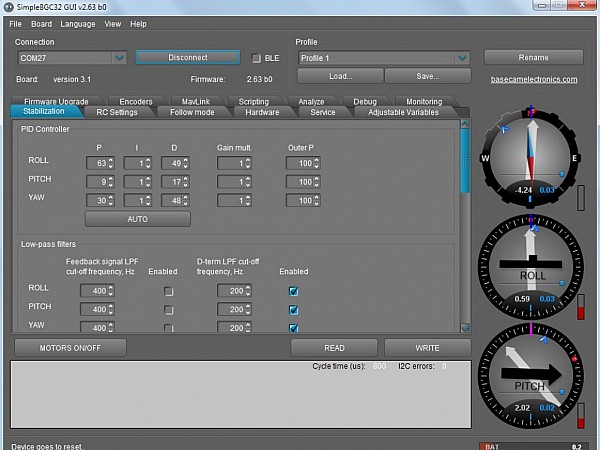Click the settings panel vertical scrollbar
Image resolution: width=600 pixels, height=450 pixels.
(464, 226)
